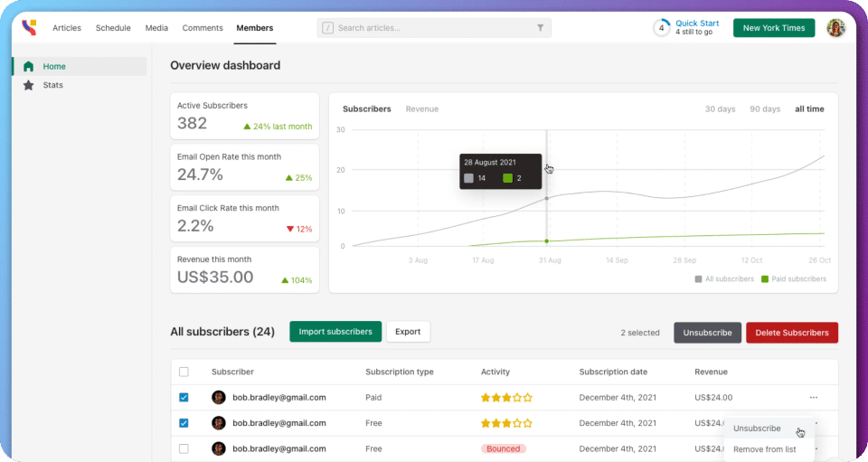Uncheck the first Paid subscriber checkbox
868x462 pixels.
click(x=184, y=397)
